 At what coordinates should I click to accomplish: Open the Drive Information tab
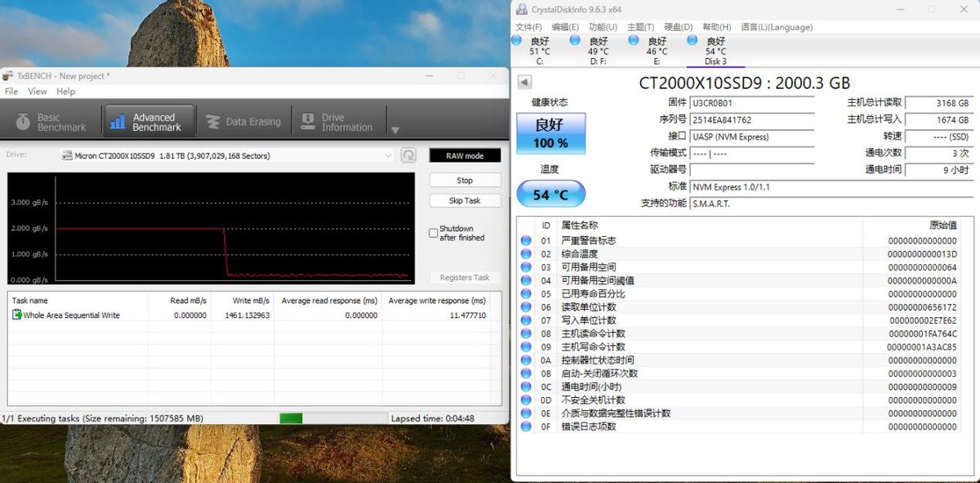337,122
